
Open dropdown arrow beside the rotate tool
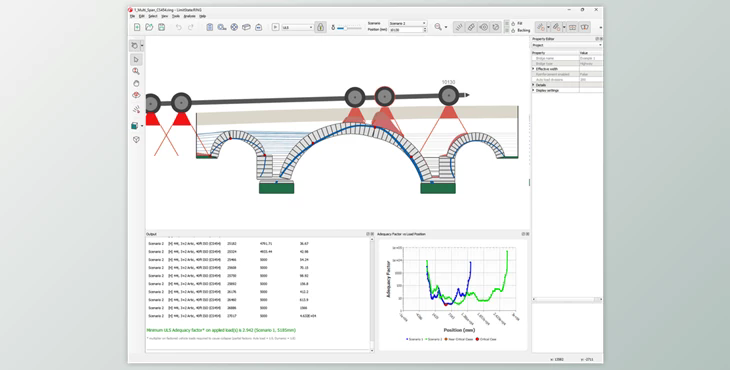click(x=142, y=46)
